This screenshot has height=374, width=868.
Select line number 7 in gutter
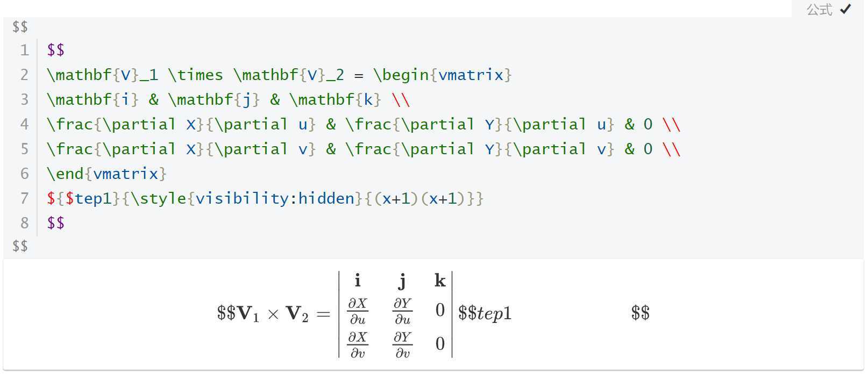click(24, 198)
